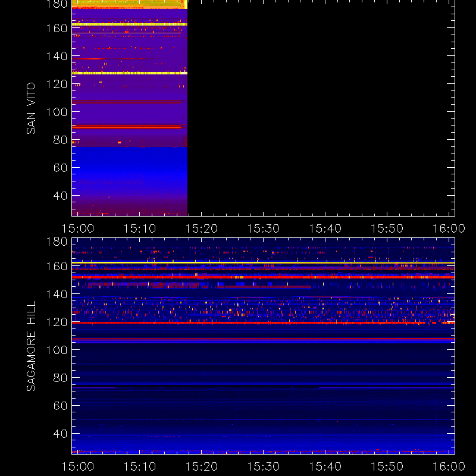Click the red 108 MHz line in Sagamore Hill

[x=263, y=339]
